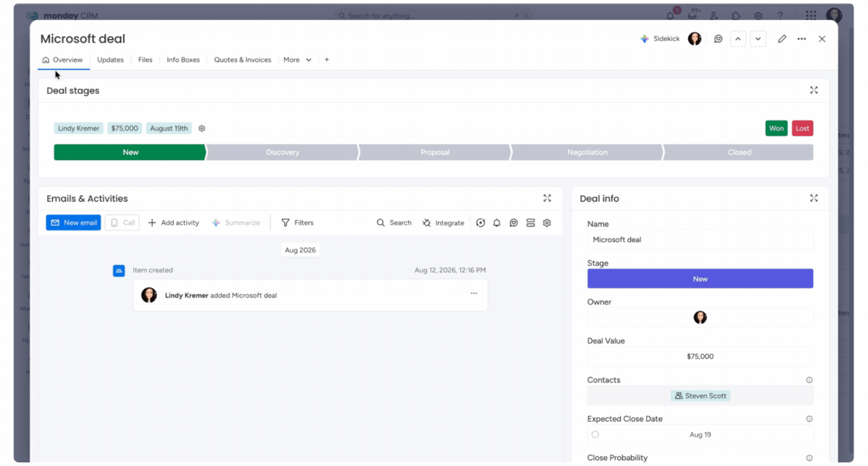The width and height of the screenshot is (868, 466).
Task: Go to the previous item with the up chevron
Action: (x=738, y=38)
